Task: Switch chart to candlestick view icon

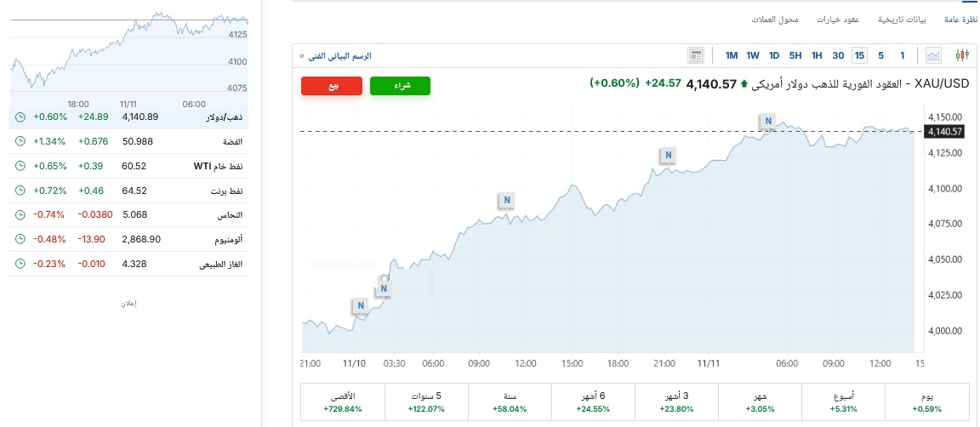Action: point(962,56)
